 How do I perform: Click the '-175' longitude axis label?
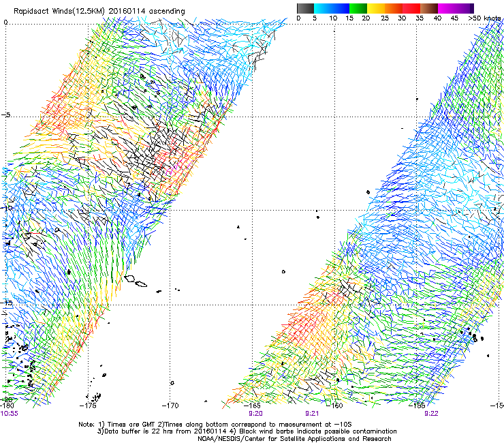[88, 406]
